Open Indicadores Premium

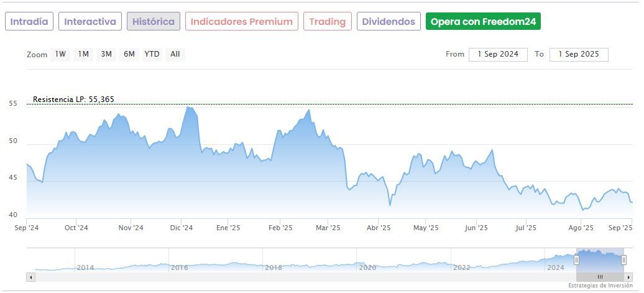pos(241,22)
